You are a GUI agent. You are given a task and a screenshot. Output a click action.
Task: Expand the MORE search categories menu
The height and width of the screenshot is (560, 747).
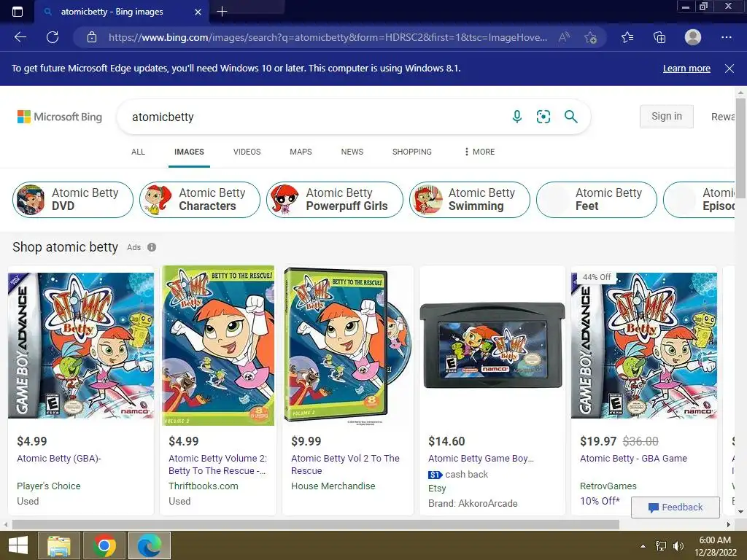coord(480,152)
